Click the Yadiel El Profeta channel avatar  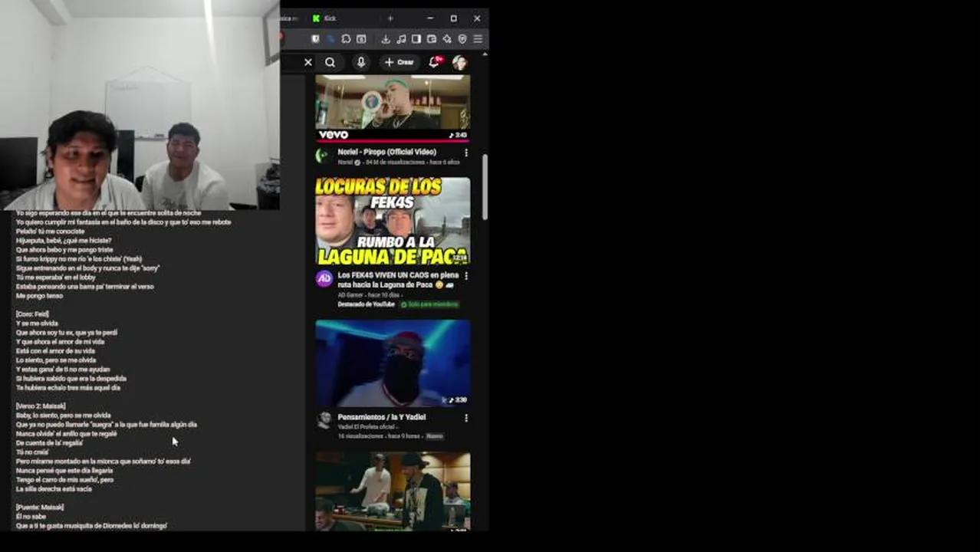tap(324, 419)
